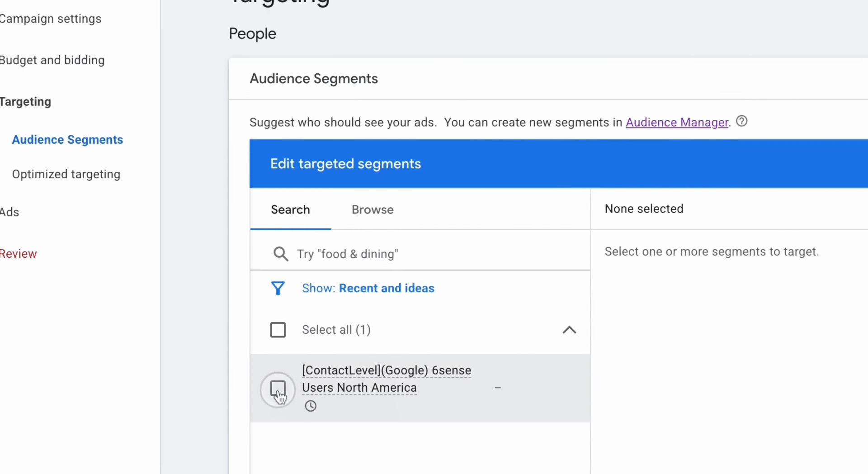Click the Edit targeted segments header
This screenshot has width=868, height=474.
pos(345,164)
